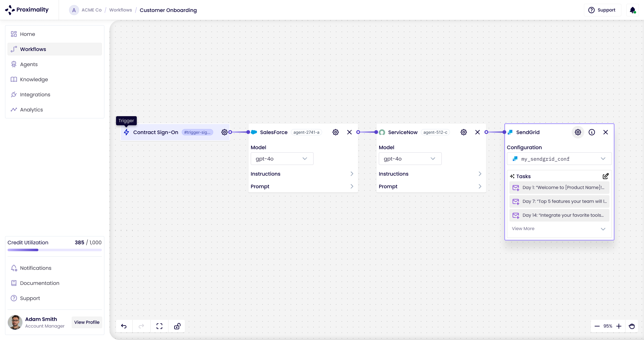The width and height of the screenshot is (644, 340).
Task: Open the SendGrid configuration gear icon
Action: click(x=578, y=132)
